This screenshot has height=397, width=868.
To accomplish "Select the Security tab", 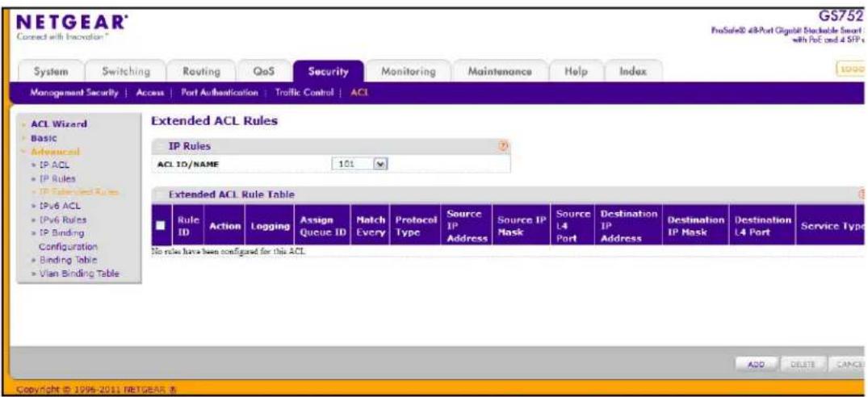I will pos(329,72).
